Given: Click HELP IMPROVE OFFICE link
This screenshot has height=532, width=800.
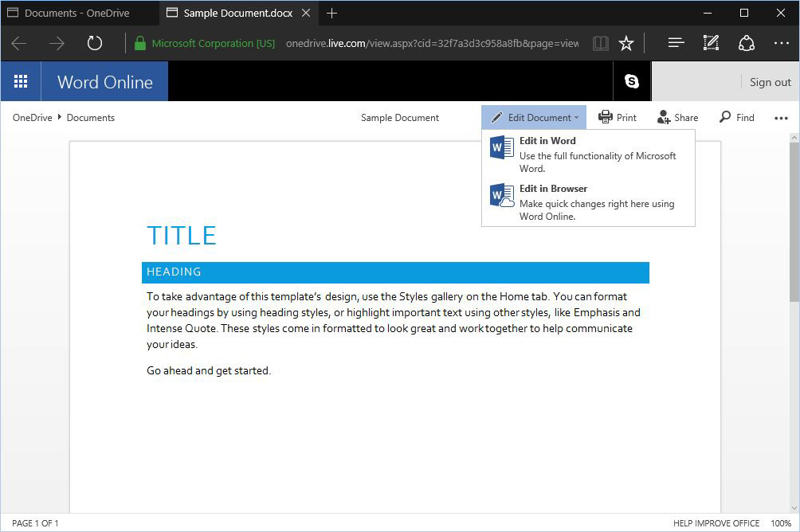Looking at the screenshot, I should 716,523.
